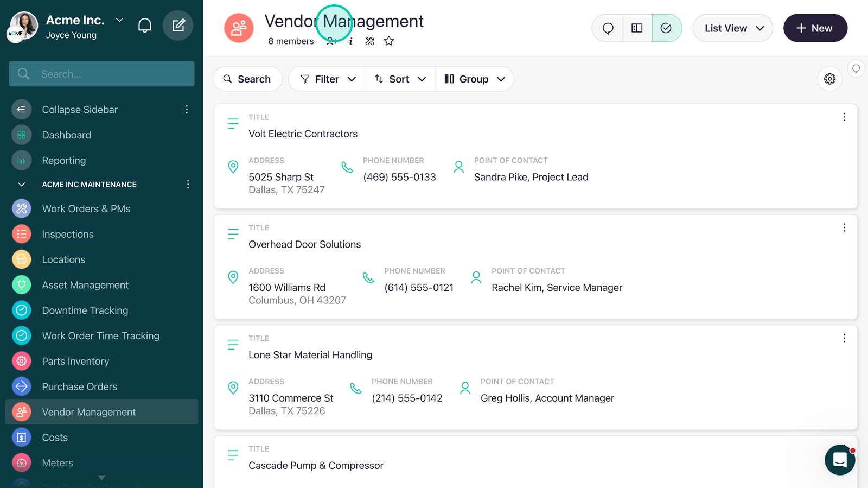Viewport: 868px width, 488px height.
Task: Click the sidebar Search input field
Action: [x=101, y=74]
